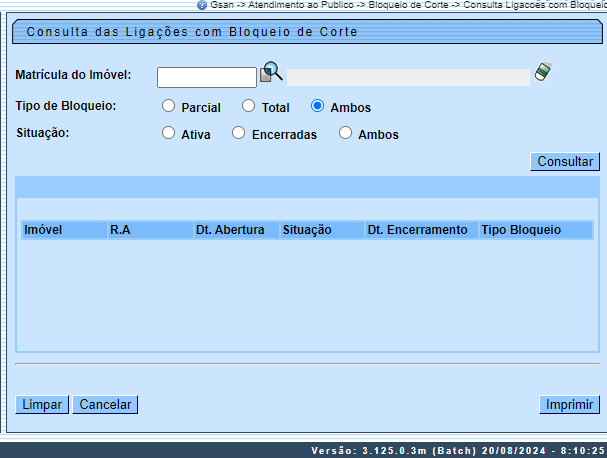The height and width of the screenshot is (458, 607).
Task: Click the eraser icon to clear Matrícula
Action: coord(542,72)
